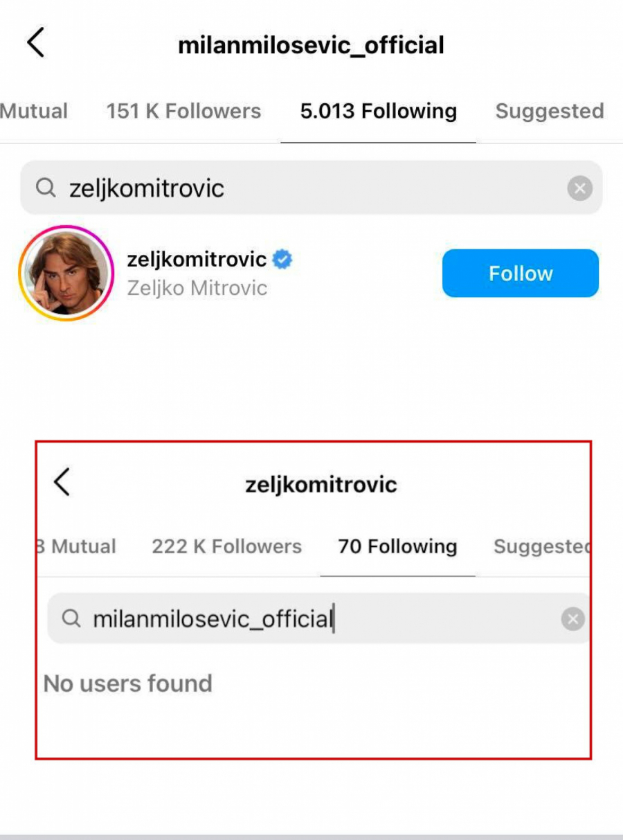Tap the blue verified badge next to zeljkomitrovic
623x840 pixels.
click(283, 258)
